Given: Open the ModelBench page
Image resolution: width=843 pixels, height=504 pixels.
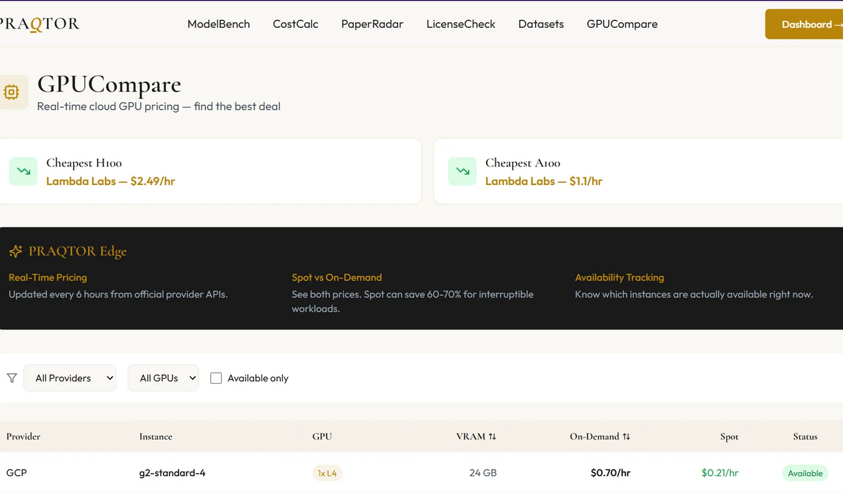Looking at the screenshot, I should 218,24.
